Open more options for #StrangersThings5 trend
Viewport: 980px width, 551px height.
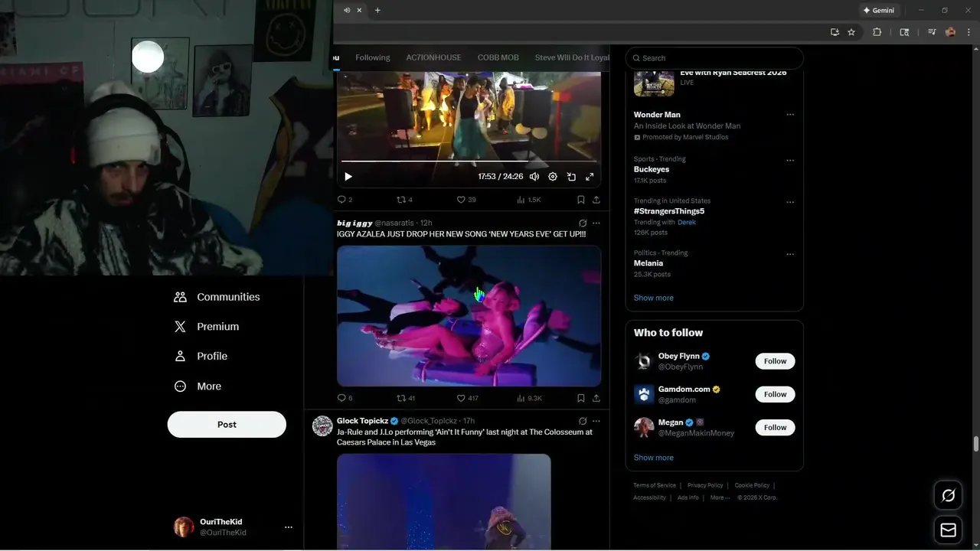click(790, 203)
